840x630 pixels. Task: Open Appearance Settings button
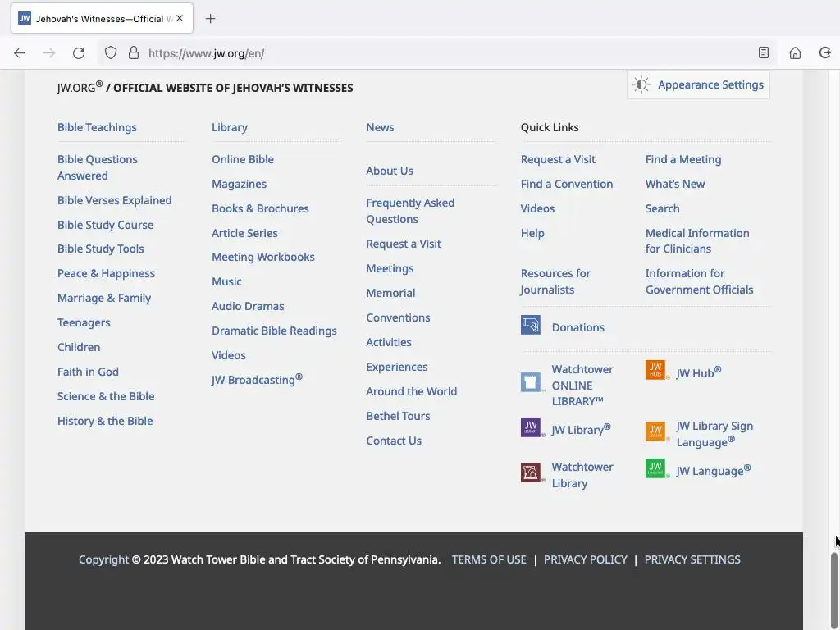click(x=698, y=84)
